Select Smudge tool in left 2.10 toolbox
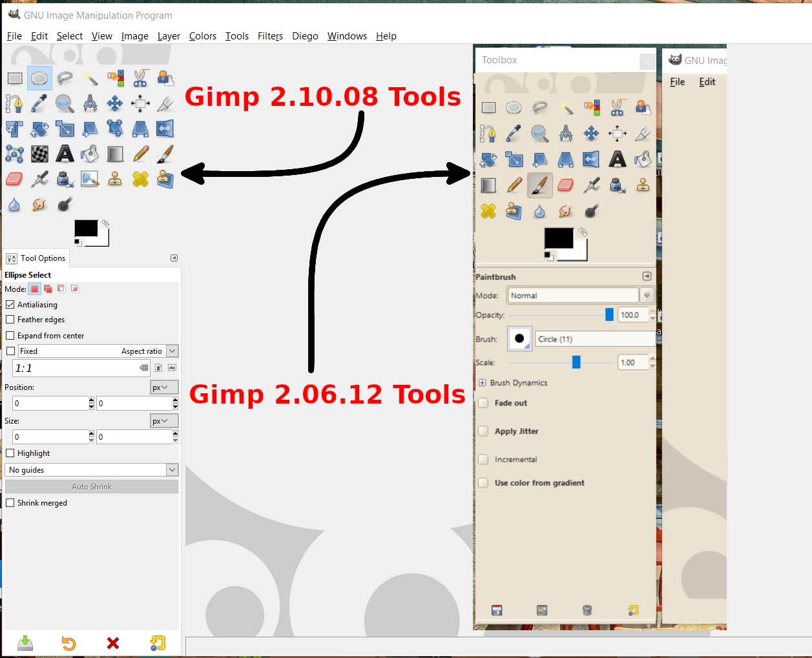 click(39, 205)
